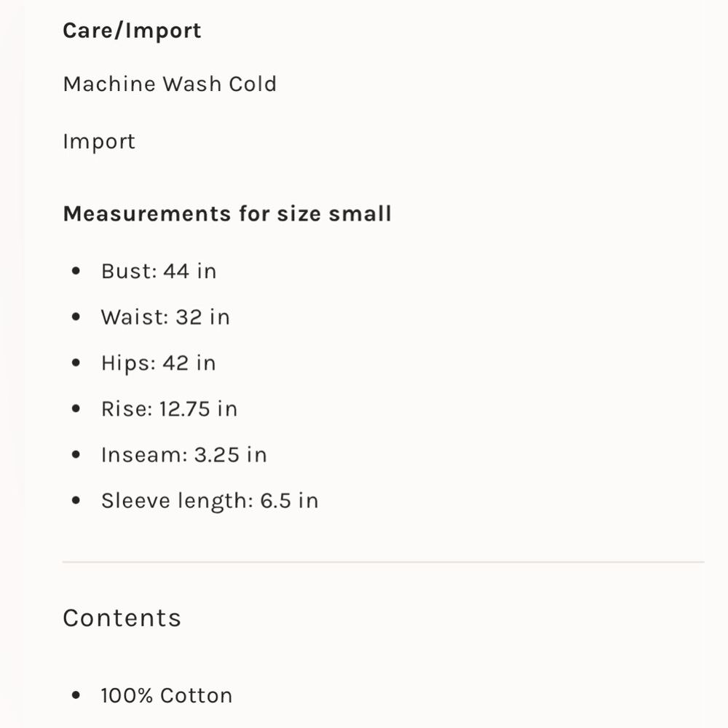Viewport: 728px width, 728px height.
Task: Select the Inseam: 3.25 in item
Action: (184, 455)
